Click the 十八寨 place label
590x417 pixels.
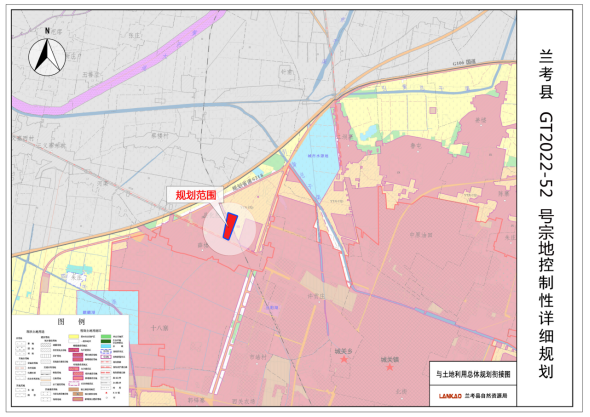pyautogui.click(x=159, y=328)
